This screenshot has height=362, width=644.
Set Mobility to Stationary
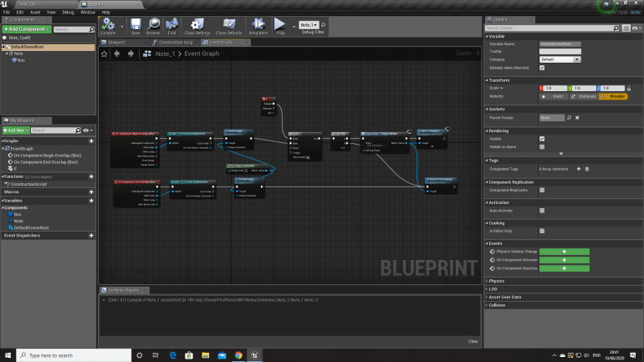click(584, 96)
